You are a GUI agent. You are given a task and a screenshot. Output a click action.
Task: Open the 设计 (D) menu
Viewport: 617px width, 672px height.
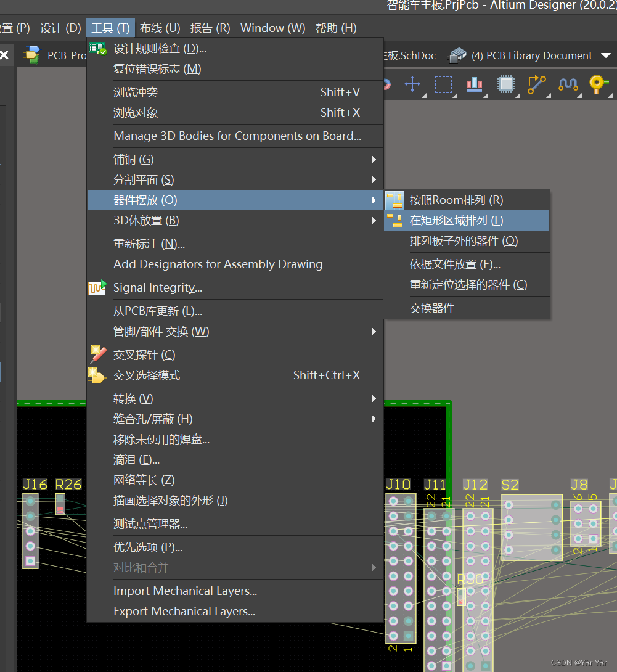tap(60, 28)
